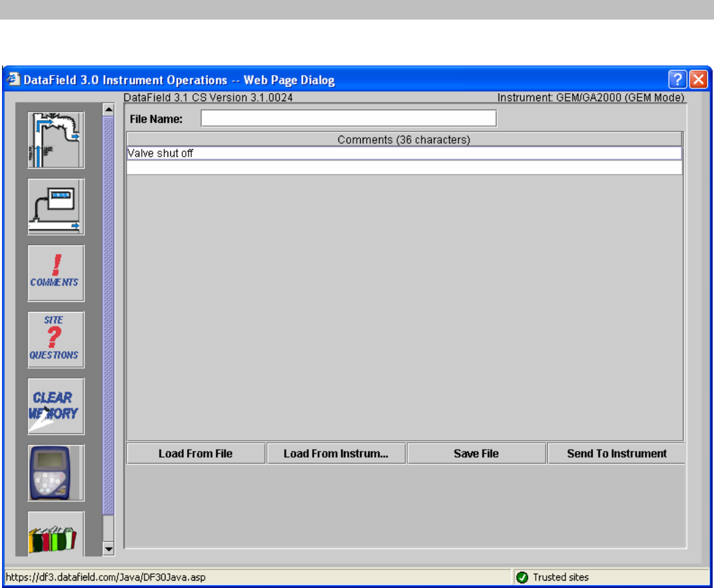Click the sidebar scroll down arrow

[108, 549]
